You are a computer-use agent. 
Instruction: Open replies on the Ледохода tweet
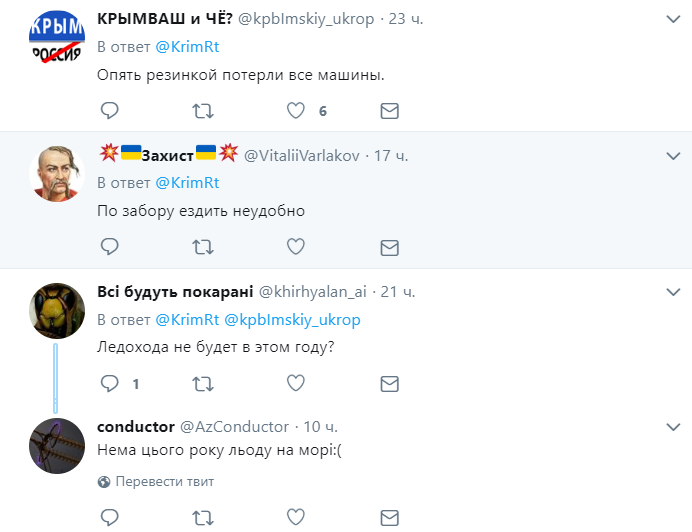point(109,384)
